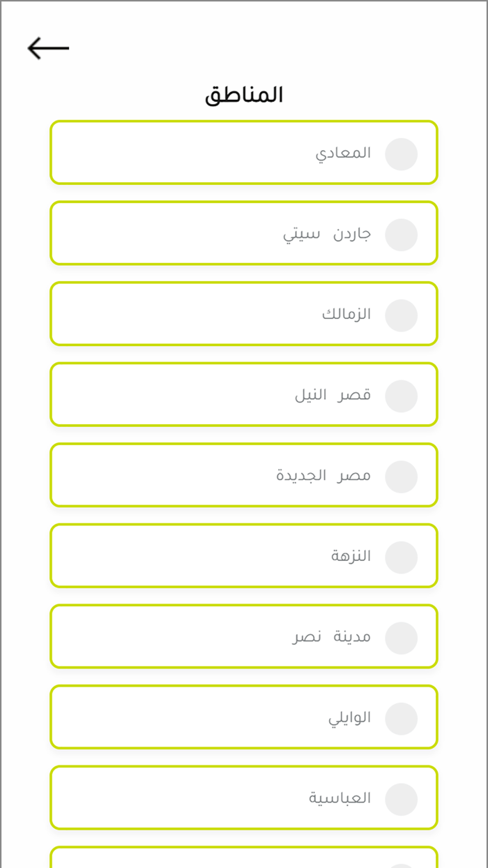Click the قصر النيل (Kasr El Nil) row
The height and width of the screenshot is (868, 488).
click(x=244, y=395)
